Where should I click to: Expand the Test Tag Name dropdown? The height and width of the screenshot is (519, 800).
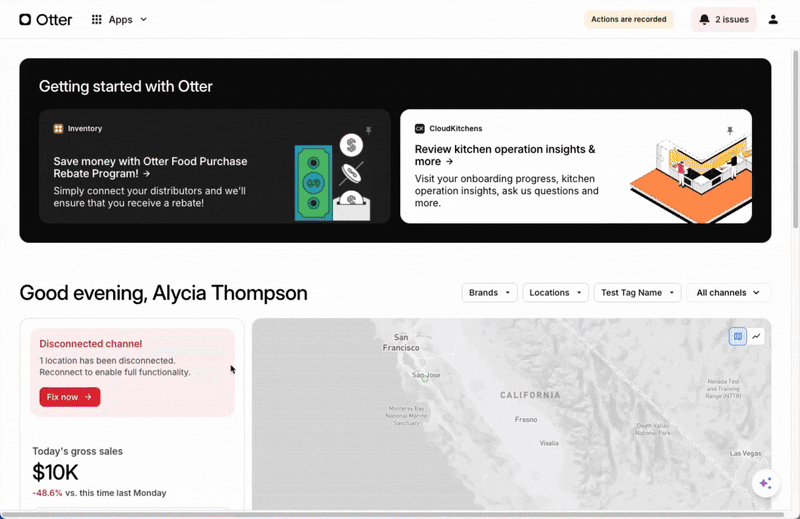click(x=637, y=293)
